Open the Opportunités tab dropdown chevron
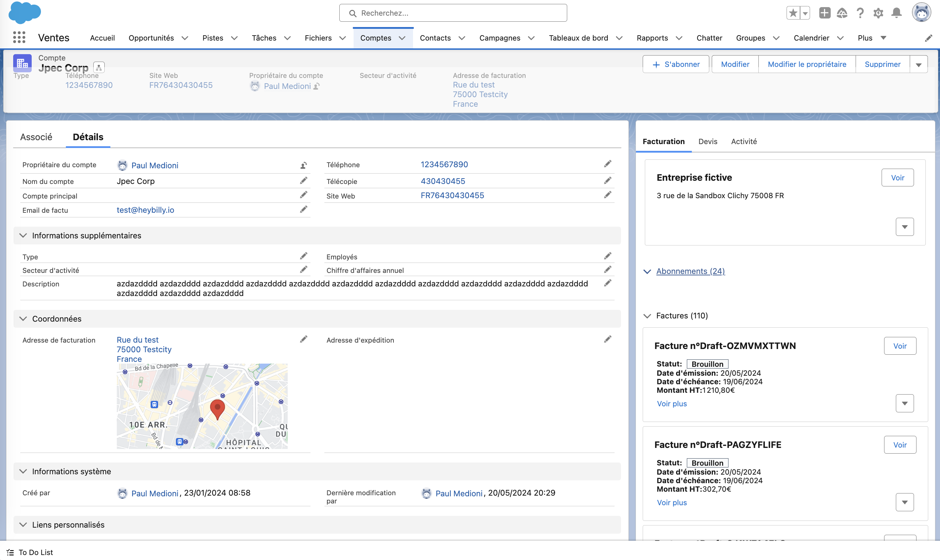This screenshot has width=940, height=560. [x=185, y=38]
